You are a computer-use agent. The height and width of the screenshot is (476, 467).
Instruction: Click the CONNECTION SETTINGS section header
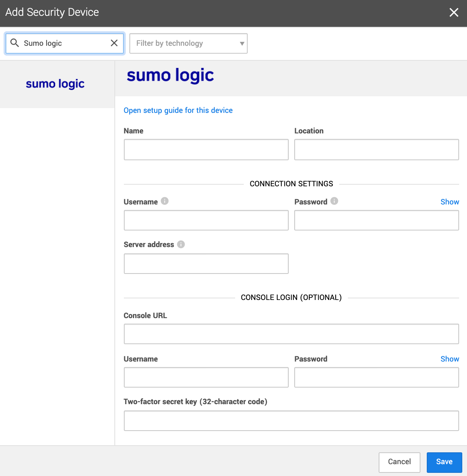click(x=291, y=184)
